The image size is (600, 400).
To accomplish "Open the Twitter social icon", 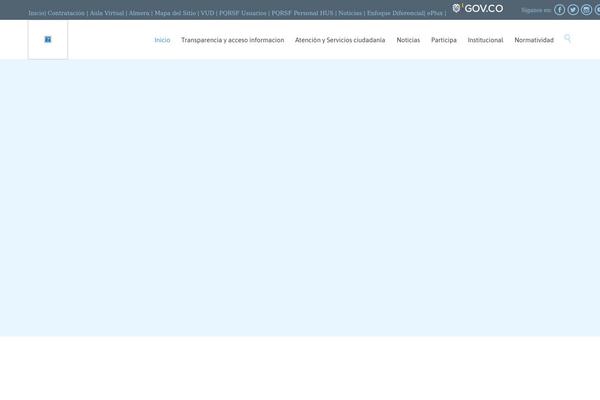I will point(573,10).
